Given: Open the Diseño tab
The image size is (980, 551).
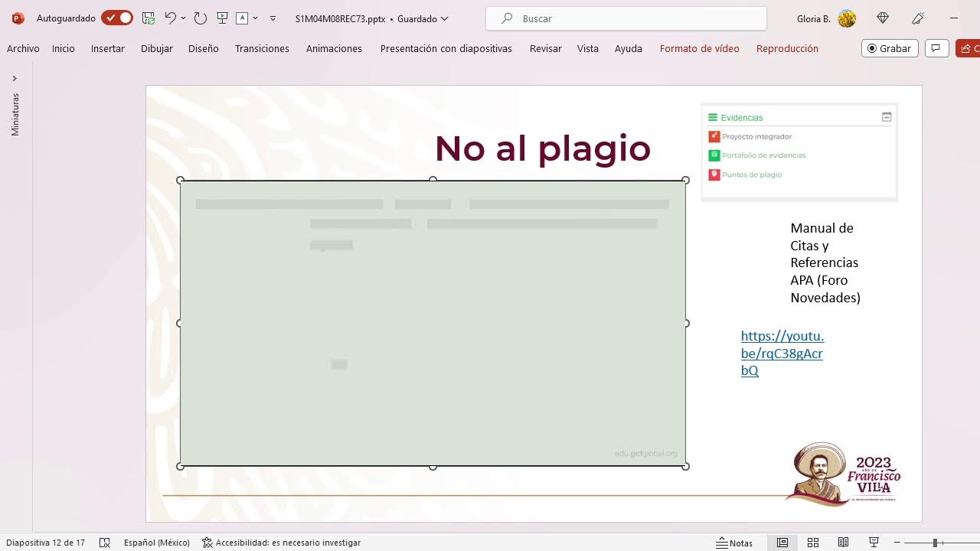Looking at the screenshot, I should pos(204,48).
